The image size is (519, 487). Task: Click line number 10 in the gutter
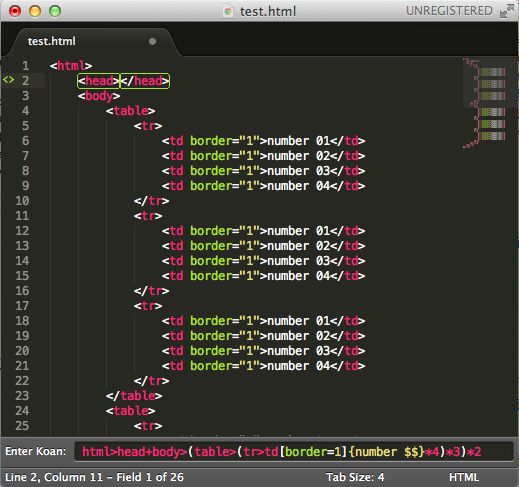(22, 201)
